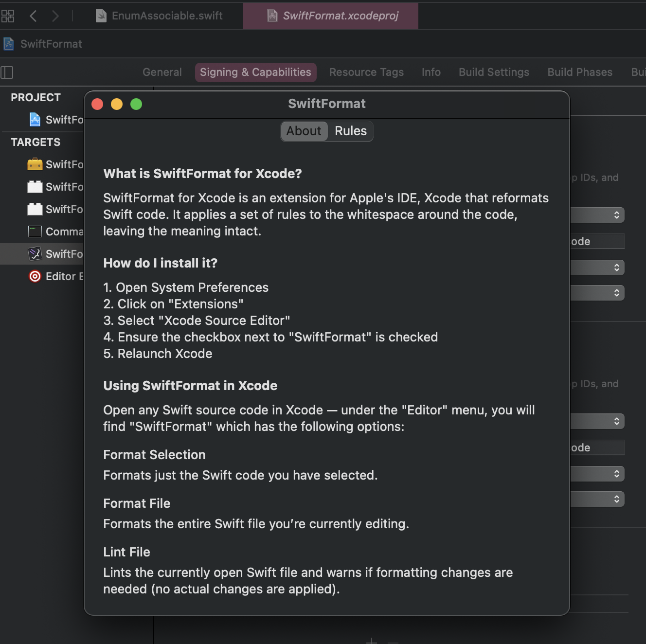
Task: Select the About segment in the SwiftFormat window
Action: (304, 131)
